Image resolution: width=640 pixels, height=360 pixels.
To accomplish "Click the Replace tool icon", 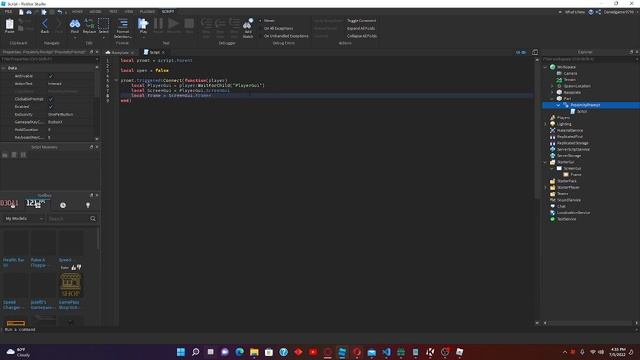I will point(89,24).
